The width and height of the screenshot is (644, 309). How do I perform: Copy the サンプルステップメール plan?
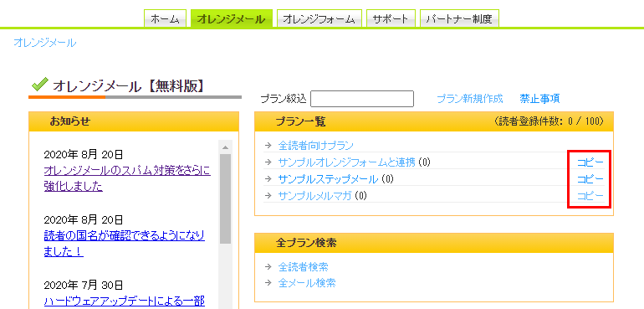(x=590, y=179)
